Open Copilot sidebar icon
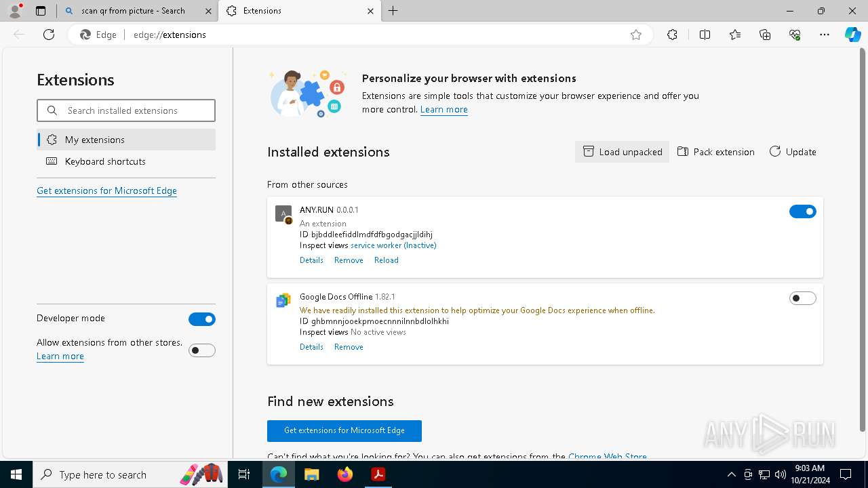The image size is (868, 488). tap(852, 35)
